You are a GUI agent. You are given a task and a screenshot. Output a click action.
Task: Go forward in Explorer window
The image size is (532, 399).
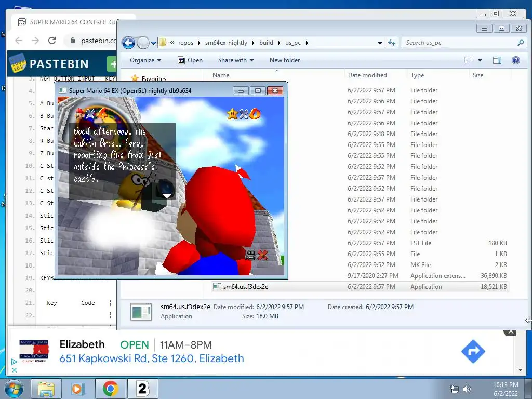coord(143,43)
